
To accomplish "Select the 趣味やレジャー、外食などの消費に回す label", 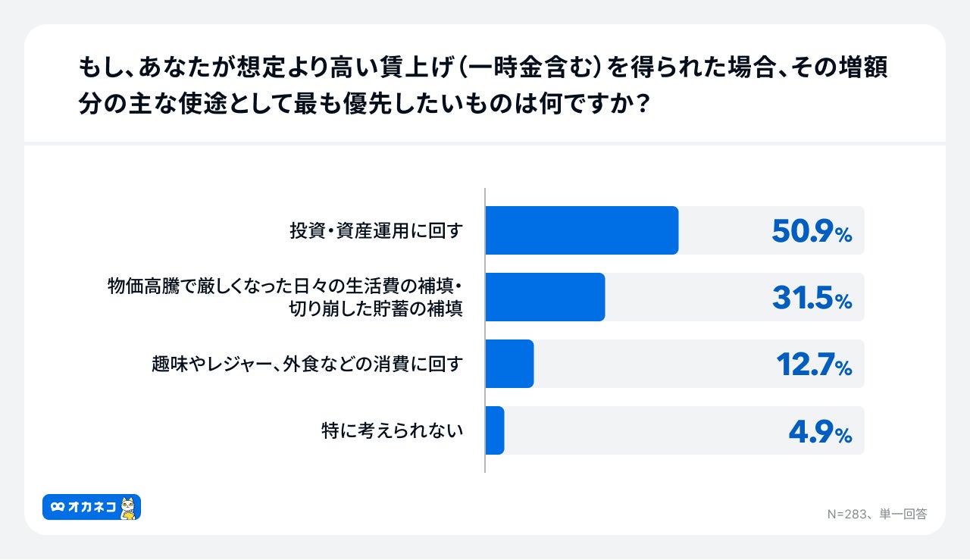I will click(307, 364).
